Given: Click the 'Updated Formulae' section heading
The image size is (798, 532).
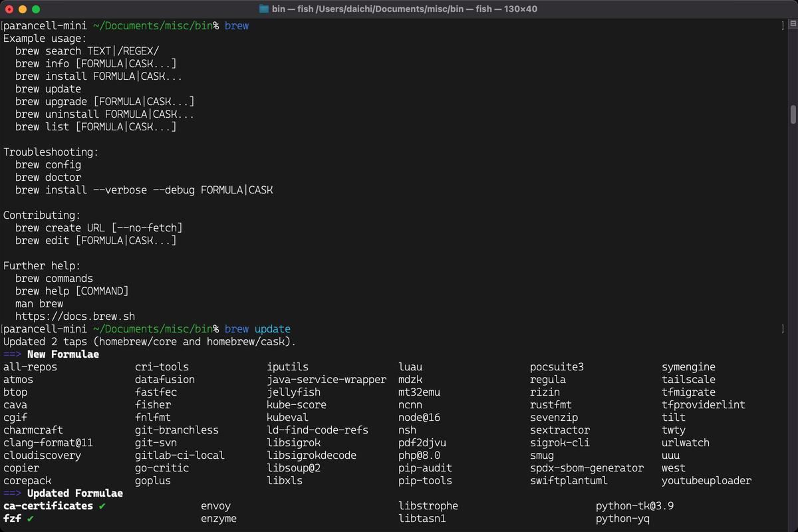Looking at the screenshot, I should coord(75,493).
